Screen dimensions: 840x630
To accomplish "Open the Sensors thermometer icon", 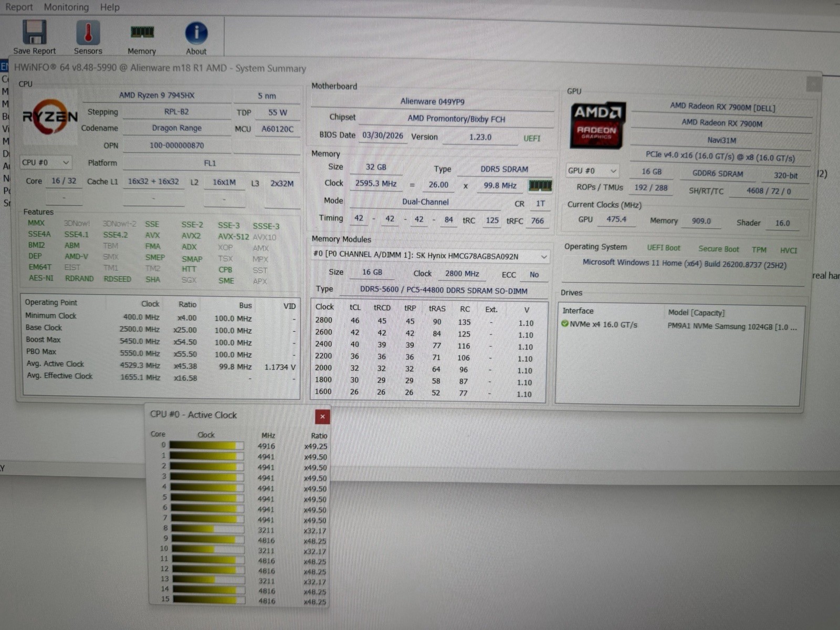I will pos(88,33).
